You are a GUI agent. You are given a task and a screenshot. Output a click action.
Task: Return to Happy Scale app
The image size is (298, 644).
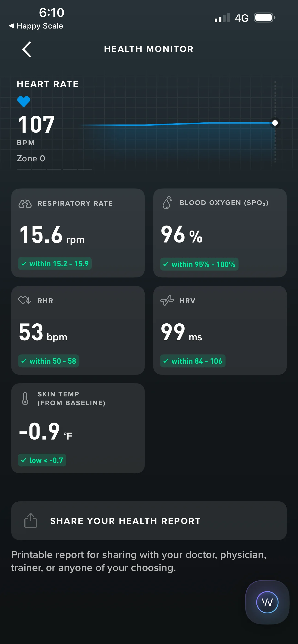coord(36,26)
